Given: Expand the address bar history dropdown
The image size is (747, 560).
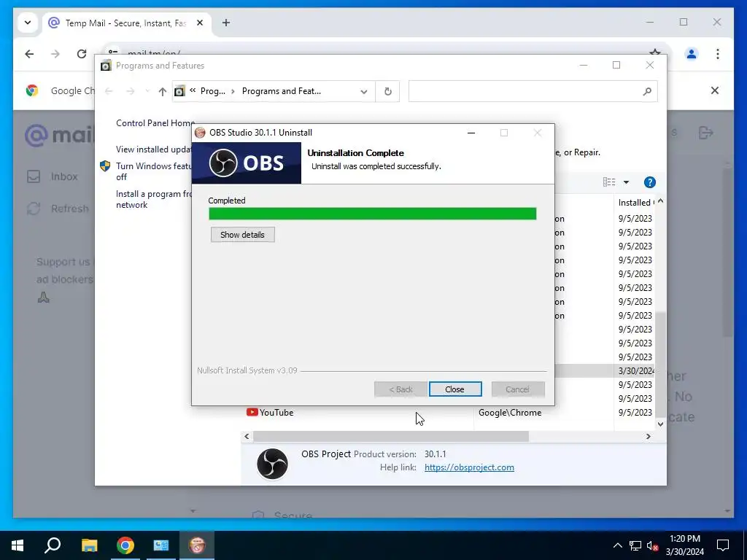Looking at the screenshot, I should 363,91.
